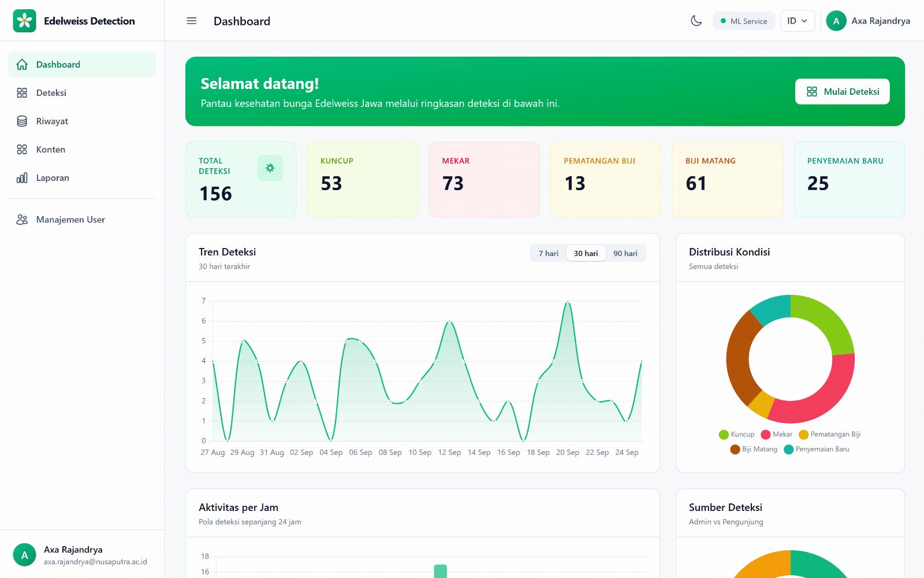The image size is (924, 578).
Task: Click the Riwayat database icon
Action: [22, 121]
